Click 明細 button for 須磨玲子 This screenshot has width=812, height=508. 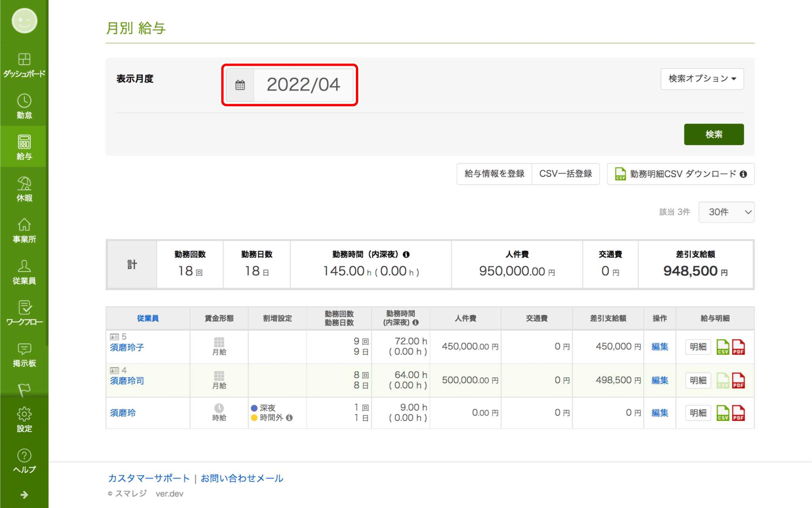[x=698, y=347]
